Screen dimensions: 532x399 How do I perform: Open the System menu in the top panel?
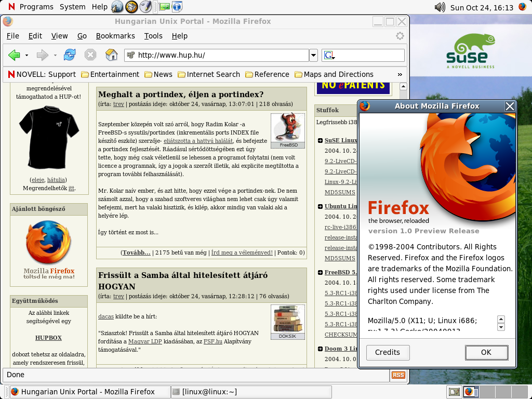[73, 7]
